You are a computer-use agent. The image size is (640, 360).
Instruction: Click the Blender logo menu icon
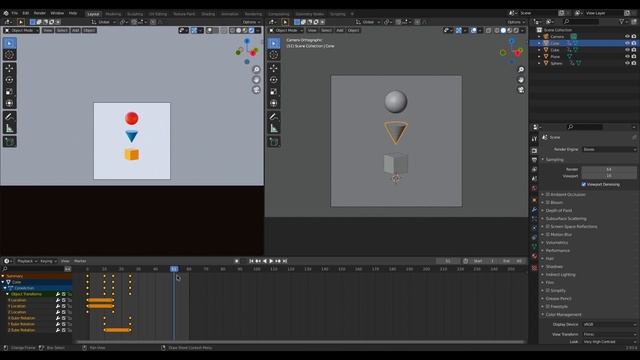[6, 13]
